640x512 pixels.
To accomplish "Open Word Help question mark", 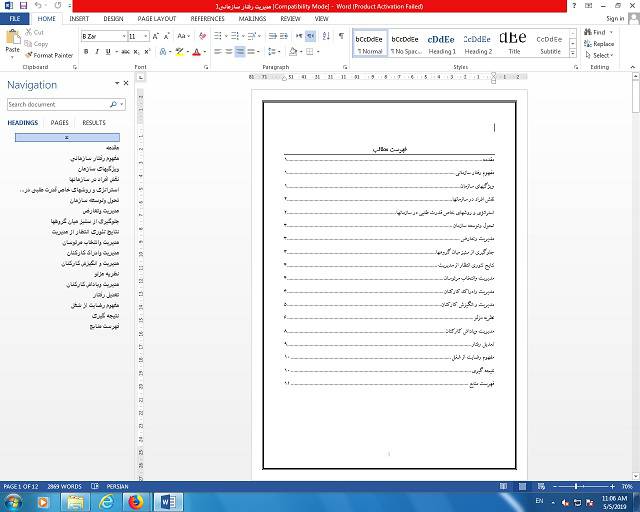I will point(574,6).
